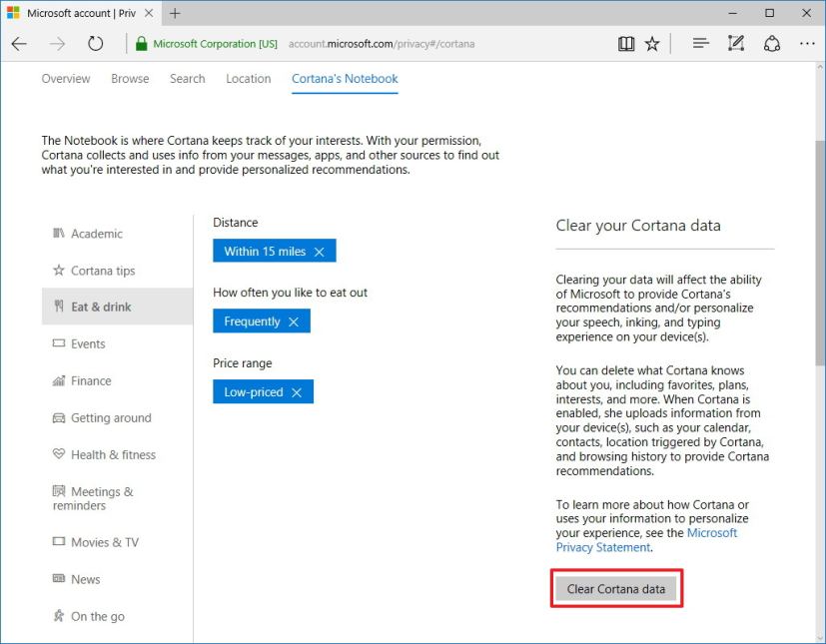This screenshot has height=644, width=826.
Task: Switch to the Browse tab
Action: (x=130, y=79)
